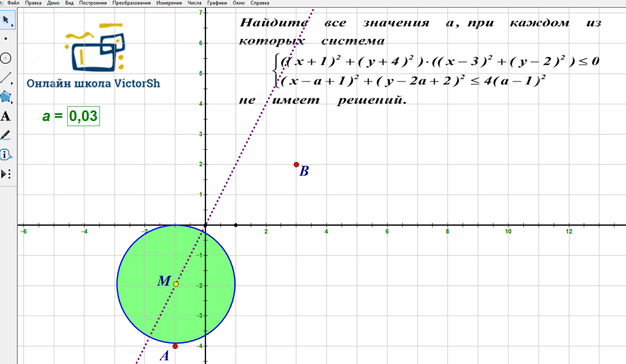This screenshot has height=364, width=626.
Task: Select the Compass circle tool
Action: pos(6,58)
